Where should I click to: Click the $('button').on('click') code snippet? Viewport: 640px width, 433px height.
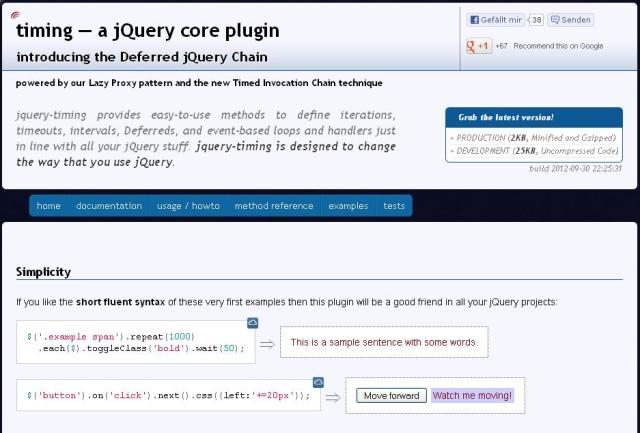tap(169, 395)
